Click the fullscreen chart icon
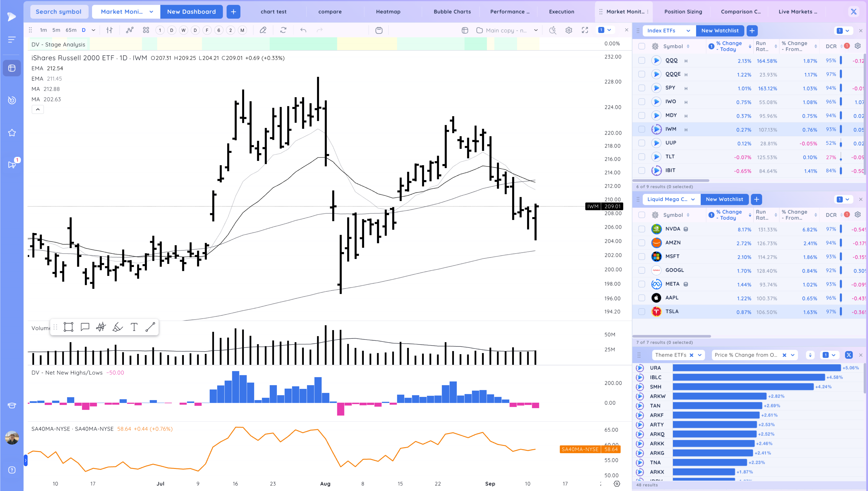Screen dimensions: 868x491 [x=585, y=30]
